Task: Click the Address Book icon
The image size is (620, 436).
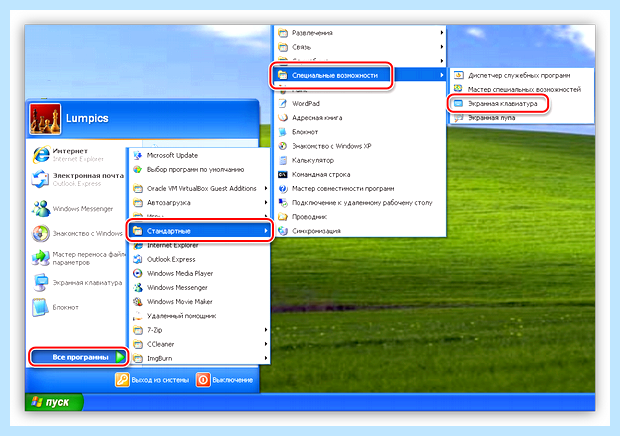Action: coord(283,118)
